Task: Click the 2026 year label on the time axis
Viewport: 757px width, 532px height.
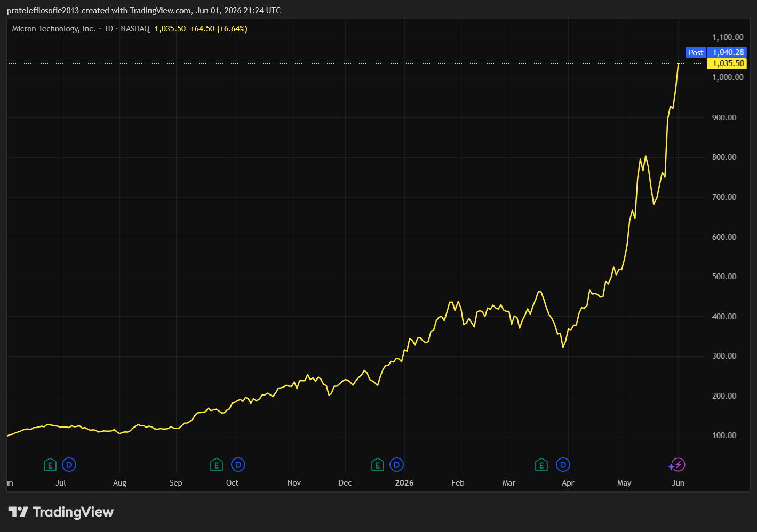Action: (x=404, y=483)
